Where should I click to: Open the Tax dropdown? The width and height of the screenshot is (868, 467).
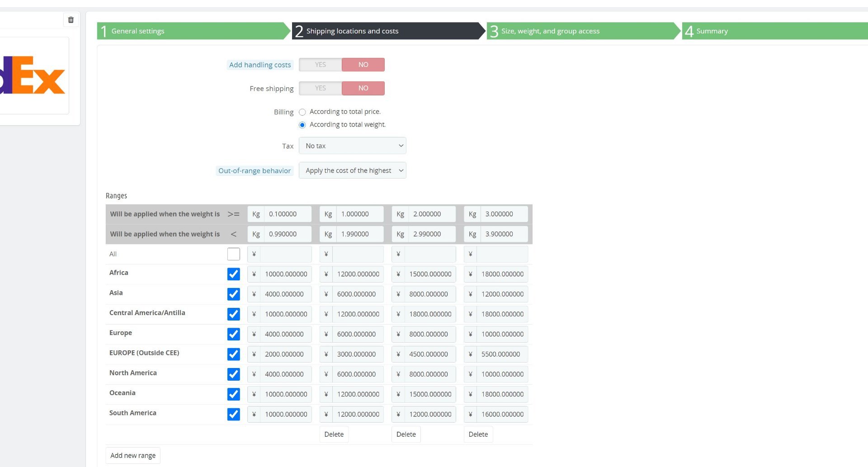353,146
